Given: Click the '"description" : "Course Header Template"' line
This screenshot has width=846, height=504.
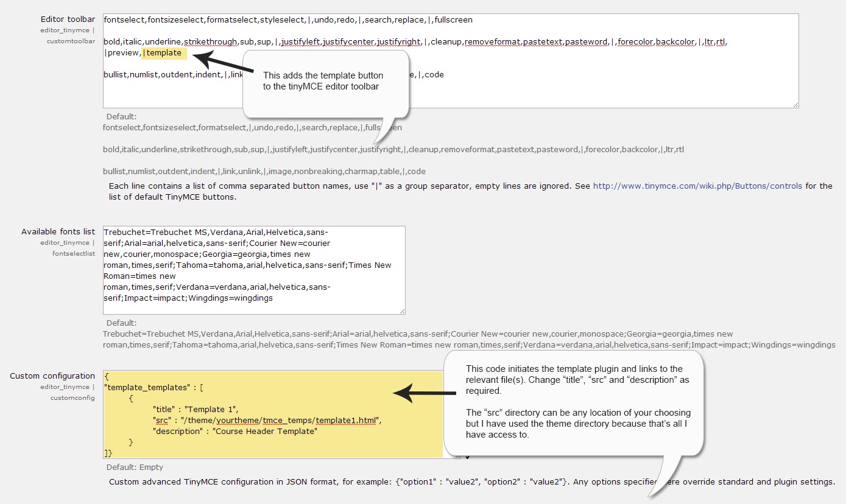Looking at the screenshot, I should tap(236, 432).
